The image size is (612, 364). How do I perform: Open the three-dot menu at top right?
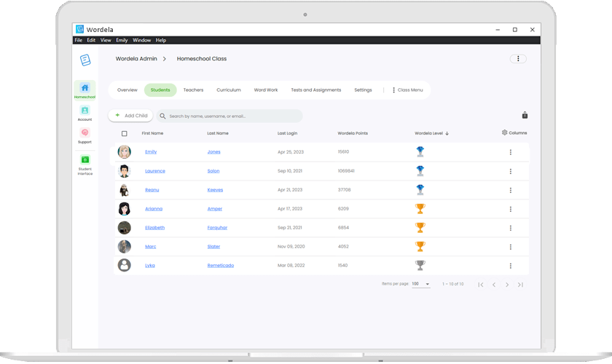(x=518, y=58)
